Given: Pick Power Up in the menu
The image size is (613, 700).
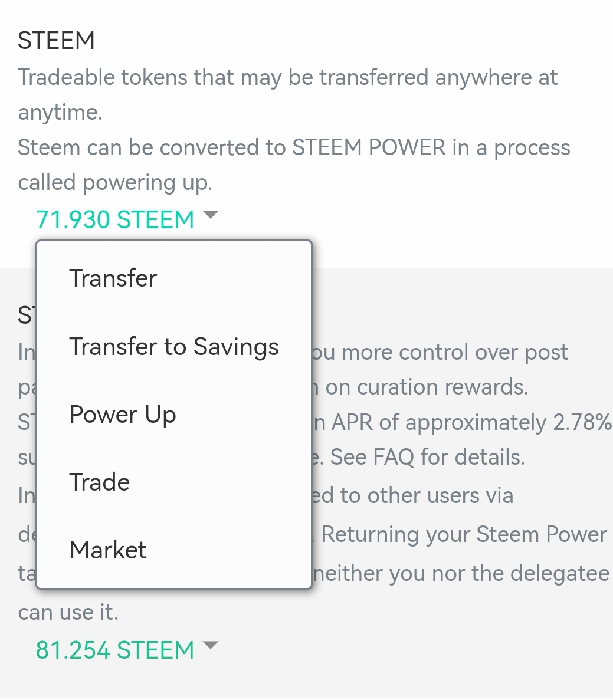Looking at the screenshot, I should pyautogui.click(x=123, y=415).
